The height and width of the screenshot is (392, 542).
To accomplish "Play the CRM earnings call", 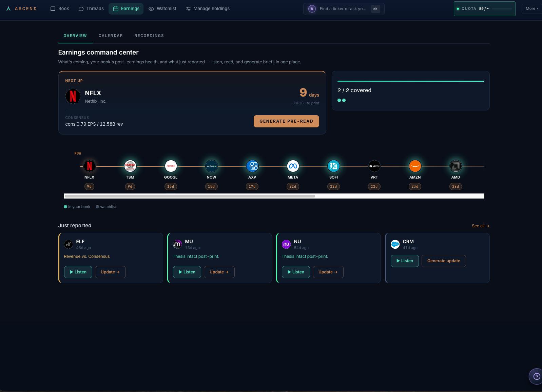I will coord(405,261).
